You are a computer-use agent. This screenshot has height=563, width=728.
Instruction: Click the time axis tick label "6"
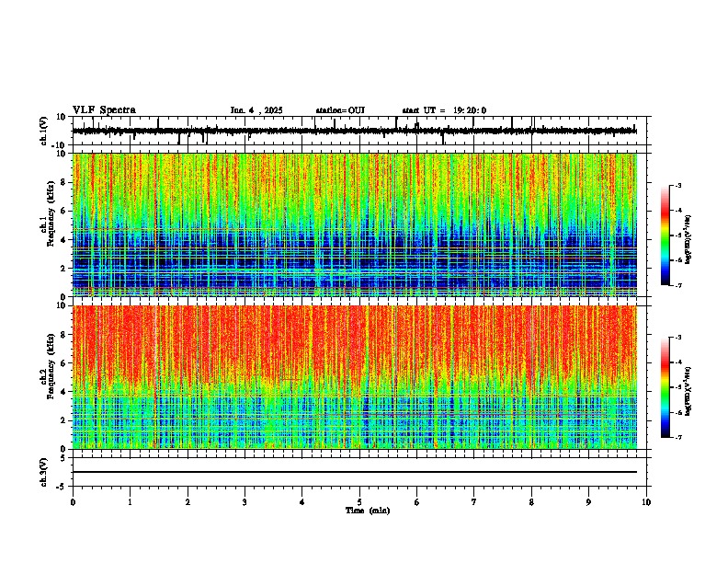click(417, 502)
